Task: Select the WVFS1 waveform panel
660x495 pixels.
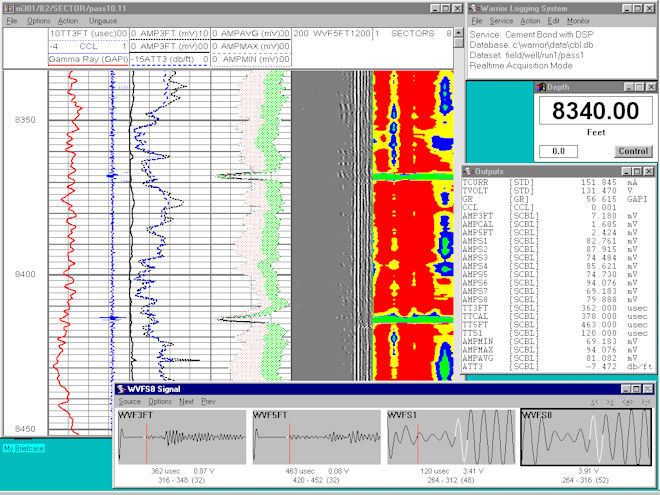Action: click(x=449, y=438)
